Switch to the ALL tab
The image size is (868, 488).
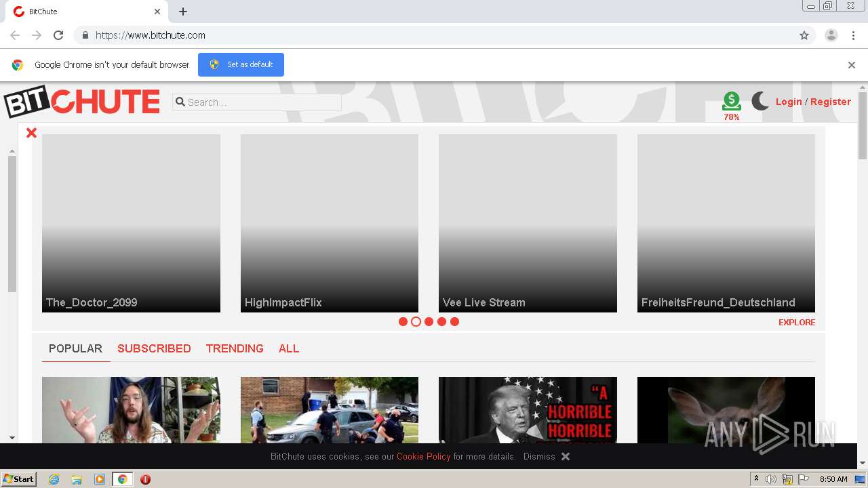point(289,348)
